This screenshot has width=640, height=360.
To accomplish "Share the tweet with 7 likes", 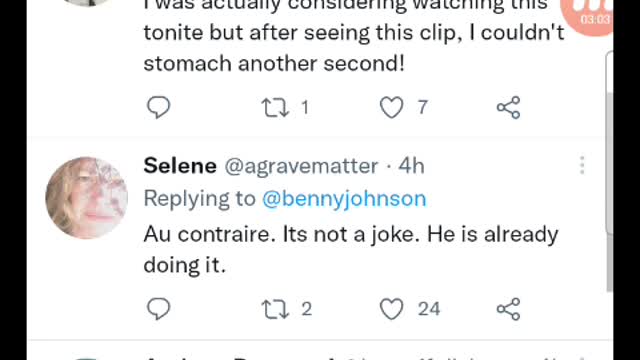I will (508, 108).
